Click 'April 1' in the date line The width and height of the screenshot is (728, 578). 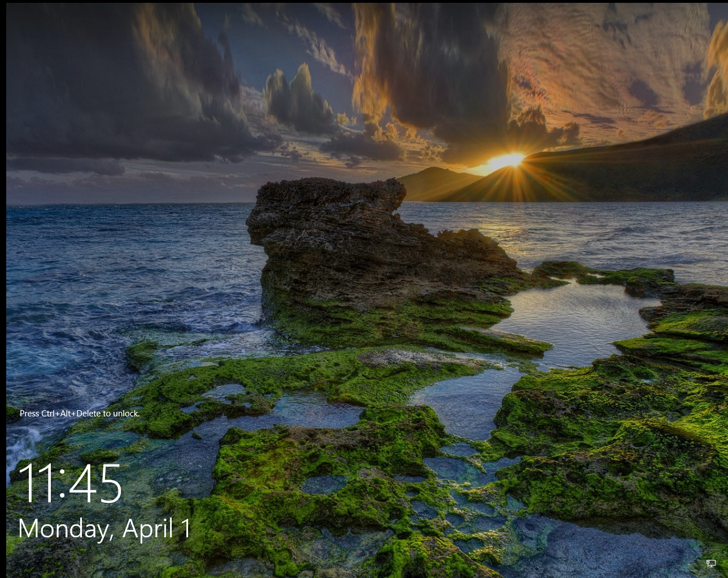click(156, 529)
